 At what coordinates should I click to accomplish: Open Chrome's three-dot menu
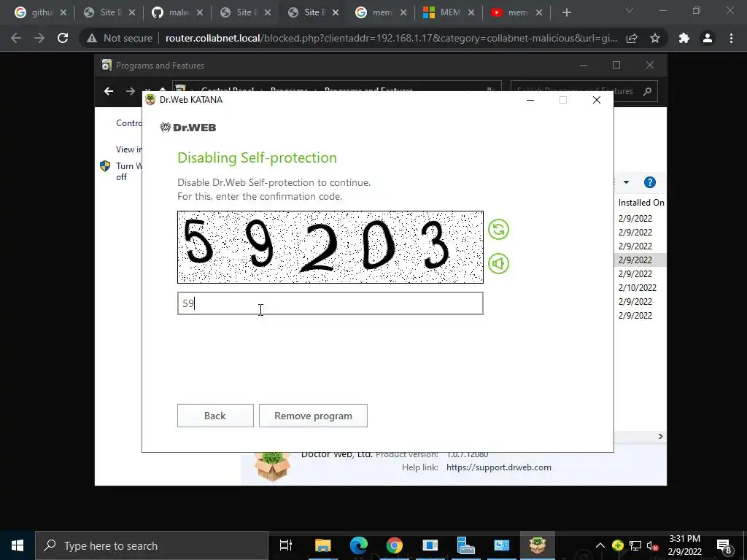pyautogui.click(x=731, y=38)
